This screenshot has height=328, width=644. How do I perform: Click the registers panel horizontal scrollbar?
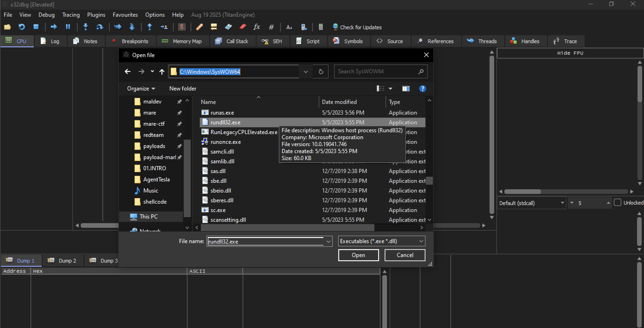click(522, 192)
